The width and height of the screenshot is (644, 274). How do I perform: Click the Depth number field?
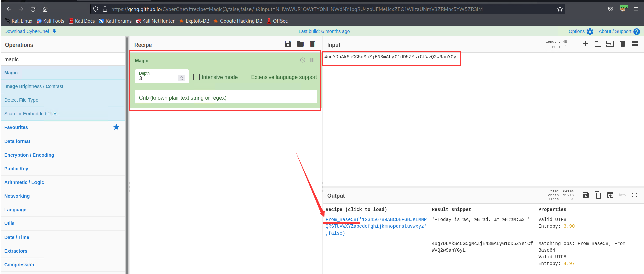pyautogui.click(x=162, y=76)
